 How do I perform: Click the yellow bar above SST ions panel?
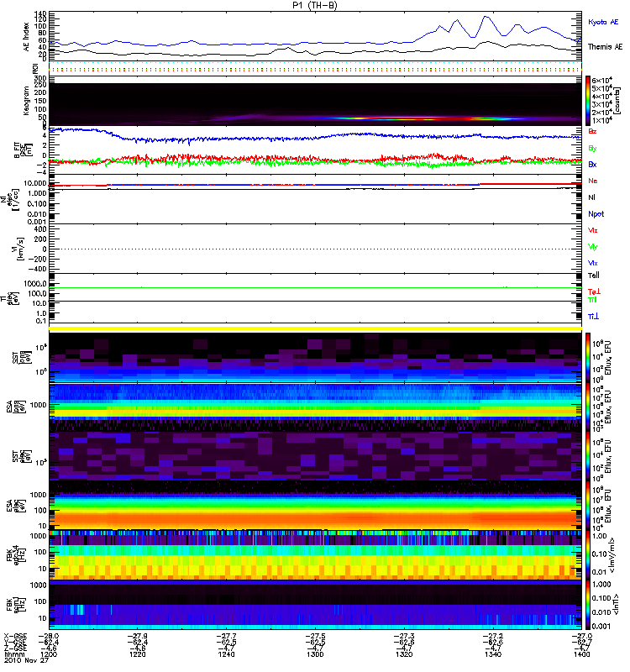click(315, 328)
